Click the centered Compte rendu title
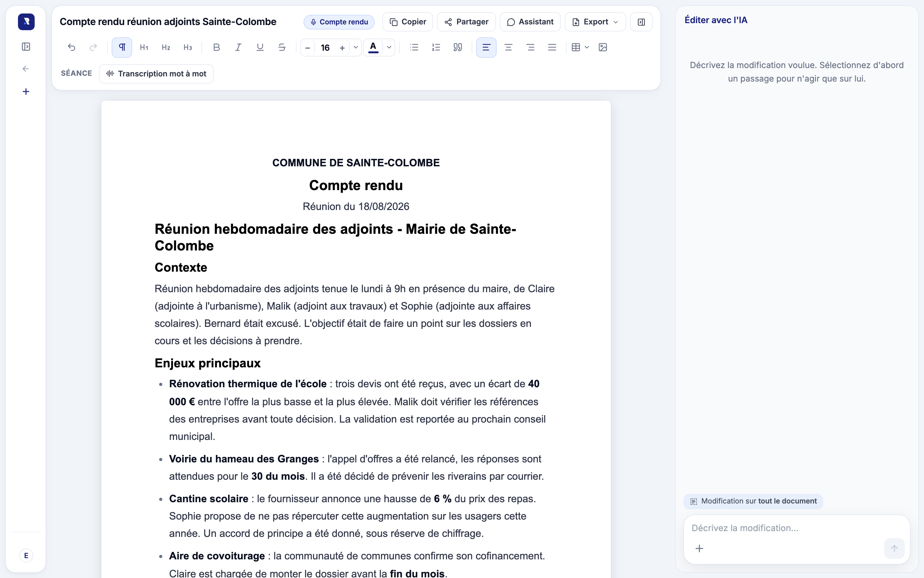924x578 pixels. (x=356, y=185)
